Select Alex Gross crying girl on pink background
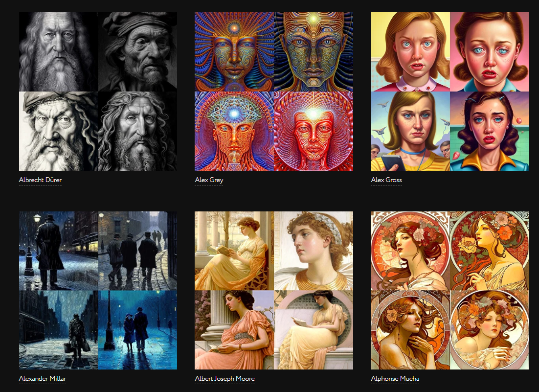This screenshot has width=539, height=392. [490, 52]
